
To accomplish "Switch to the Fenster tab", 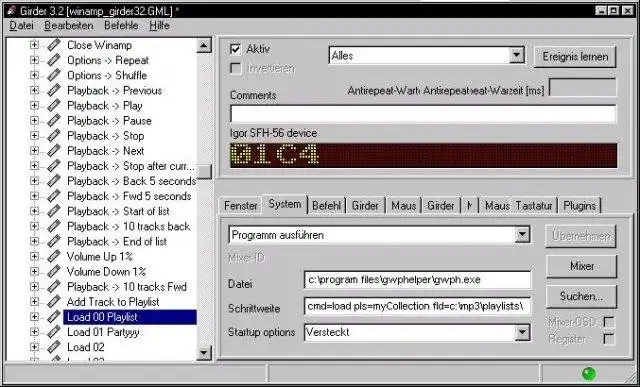I will click(241, 205).
